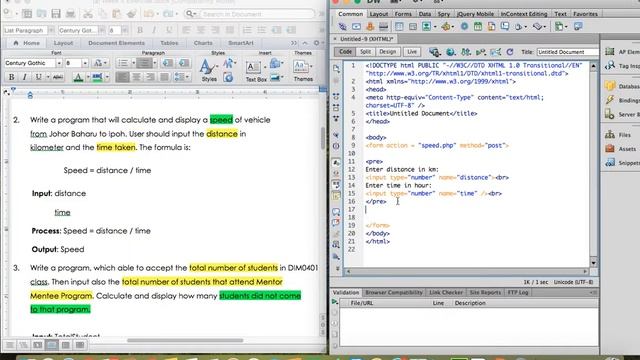The height and width of the screenshot is (360, 640).
Task: Click the Print icon in Word toolbar
Action: pyautogui.click(x=70, y=14)
